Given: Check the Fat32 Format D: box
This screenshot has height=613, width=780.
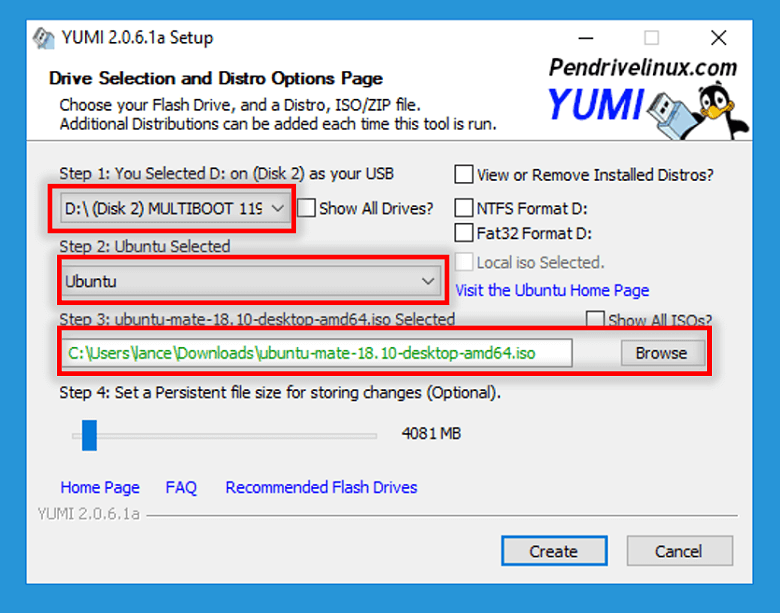Looking at the screenshot, I should pyautogui.click(x=464, y=232).
